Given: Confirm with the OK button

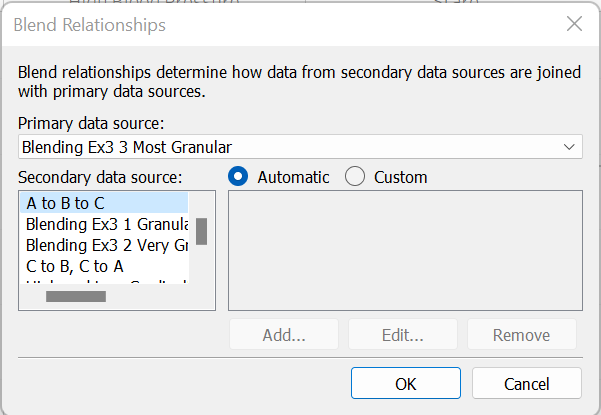Looking at the screenshot, I should tap(405, 383).
